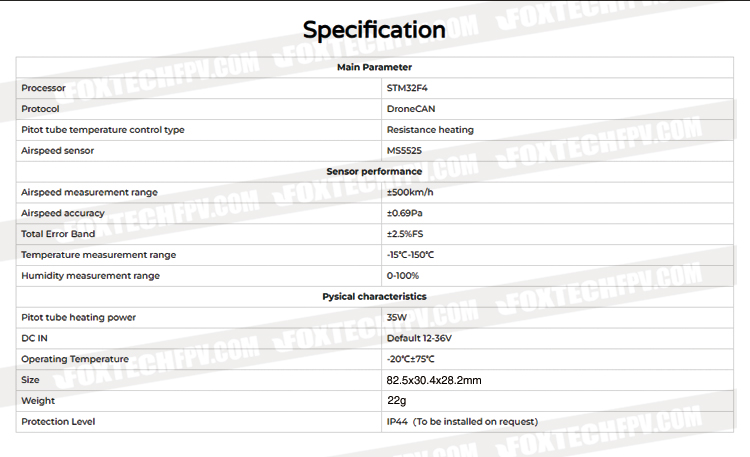
Task: Select the 35W heating power value
Action: pos(397,317)
